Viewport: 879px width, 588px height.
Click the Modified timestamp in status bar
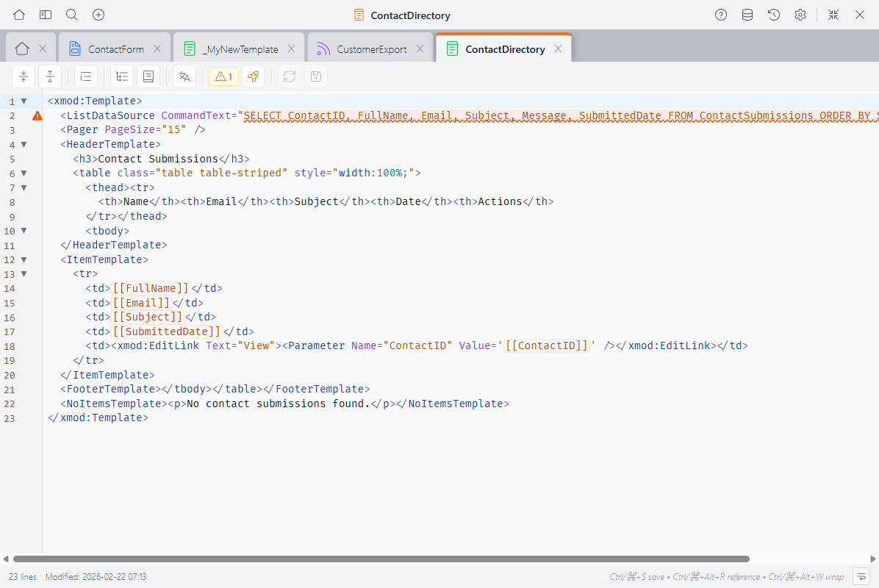pyautogui.click(x=96, y=577)
